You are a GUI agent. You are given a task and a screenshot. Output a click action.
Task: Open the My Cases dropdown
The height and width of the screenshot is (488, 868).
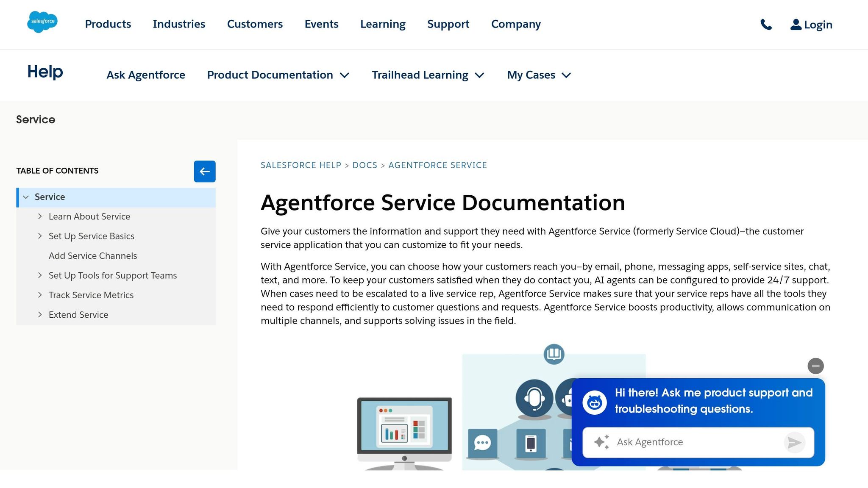pos(539,75)
